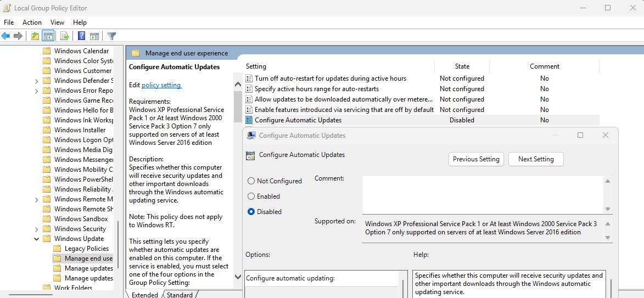Open the 'policy setting' link
Screen dimensions: 644x298
[161, 85]
